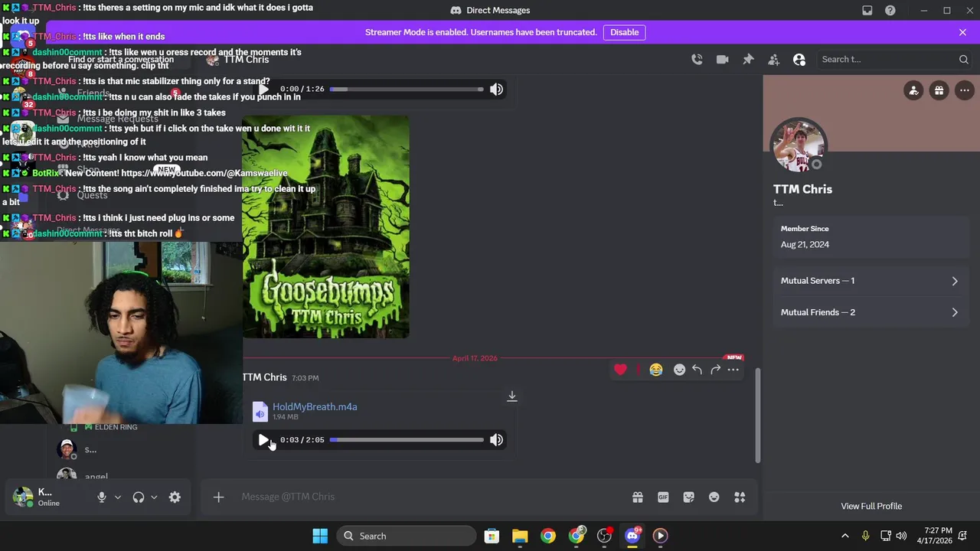The height and width of the screenshot is (551, 980).
Task: Mute the 1:26 audio clip
Action: coord(496,89)
